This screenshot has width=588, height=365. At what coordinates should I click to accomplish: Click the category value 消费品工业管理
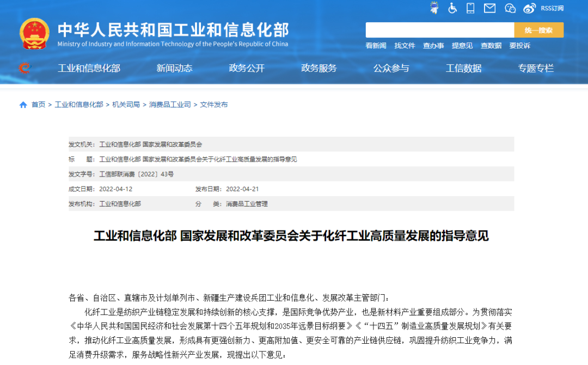pos(247,204)
